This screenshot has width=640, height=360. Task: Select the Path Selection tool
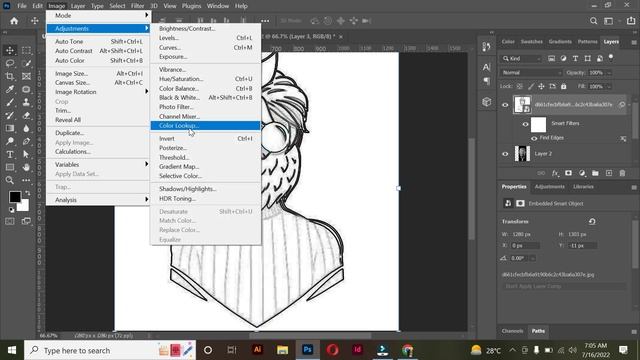pos(26,155)
